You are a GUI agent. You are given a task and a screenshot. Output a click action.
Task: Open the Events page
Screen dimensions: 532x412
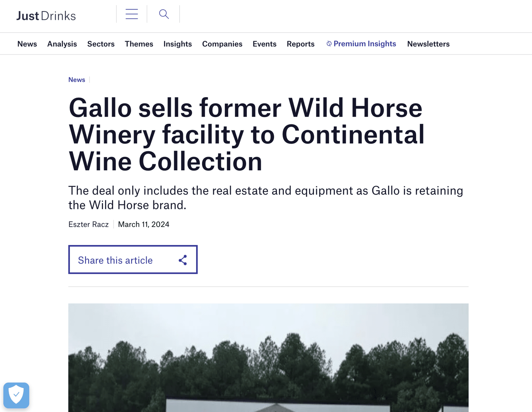pos(264,44)
